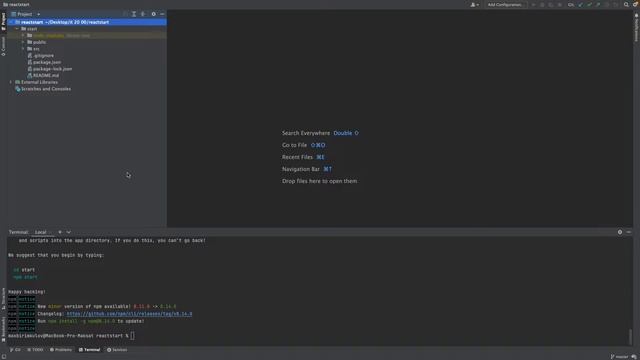
Task: Expand the node_modules folder
Action: (x=23, y=36)
